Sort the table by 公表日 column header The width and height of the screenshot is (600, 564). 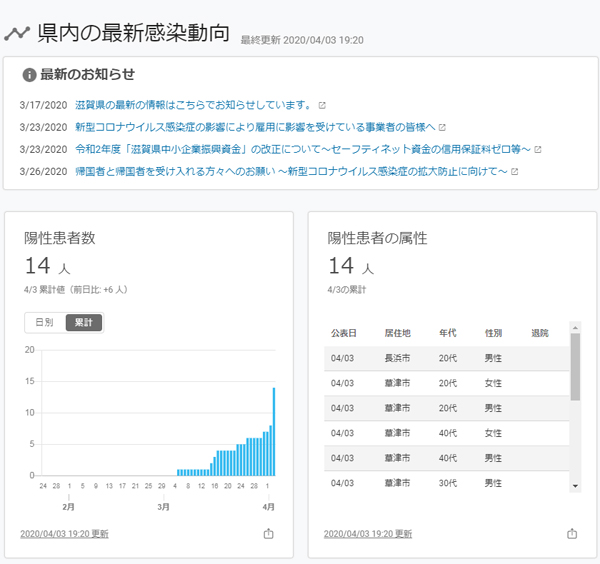point(342,333)
